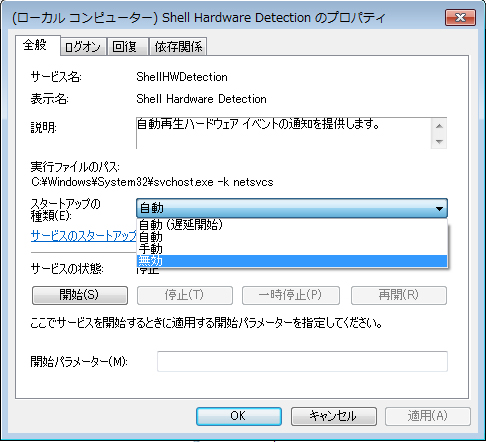486x442 pixels.
Task: Choose 手動 from the startup type list
Action: (292, 249)
